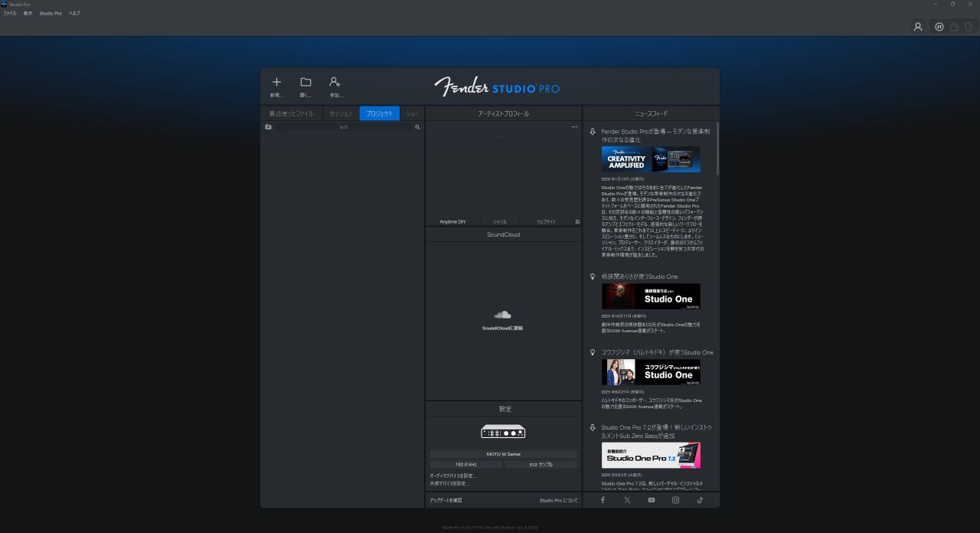This screenshot has width=980, height=533.
Task: Open the 192.0 kHz sample rate selector
Action: [x=465, y=465]
